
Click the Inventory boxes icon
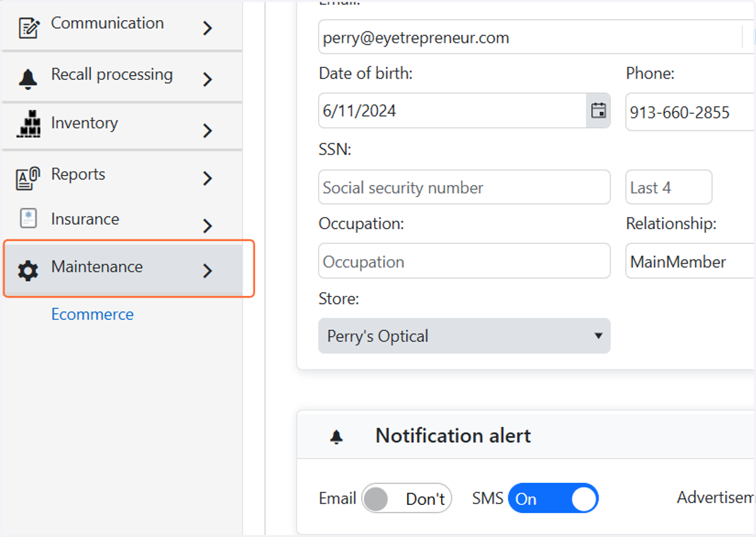coord(28,125)
